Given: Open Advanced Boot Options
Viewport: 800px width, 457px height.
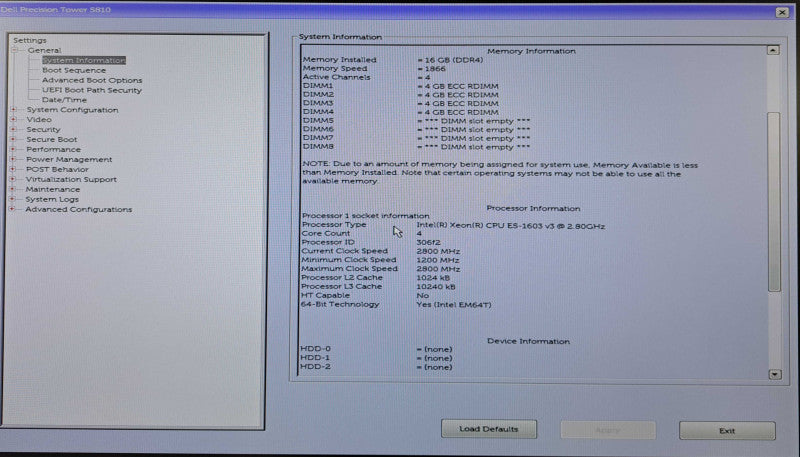Looking at the screenshot, I should pos(92,80).
